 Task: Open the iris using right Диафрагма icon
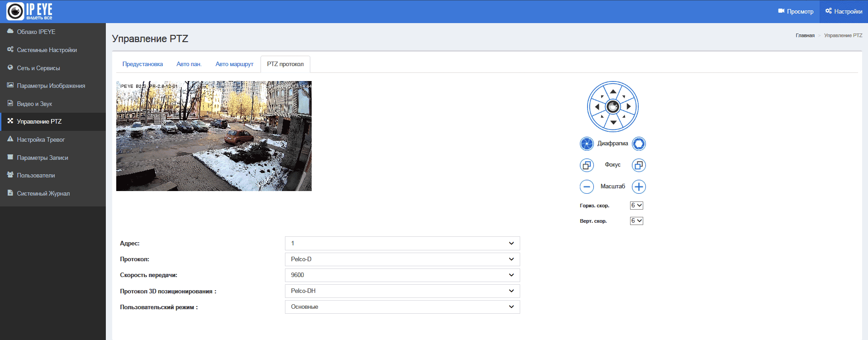(639, 144)
